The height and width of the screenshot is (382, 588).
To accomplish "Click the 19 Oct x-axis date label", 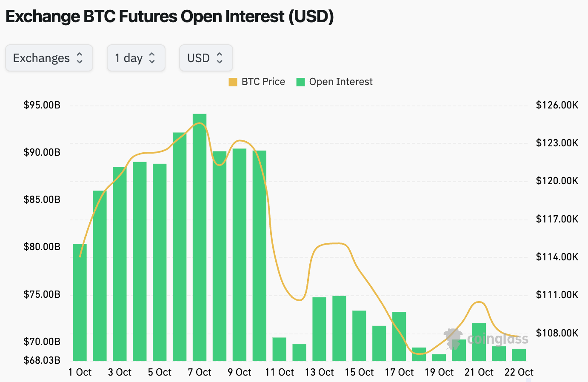I will [439, 372].
